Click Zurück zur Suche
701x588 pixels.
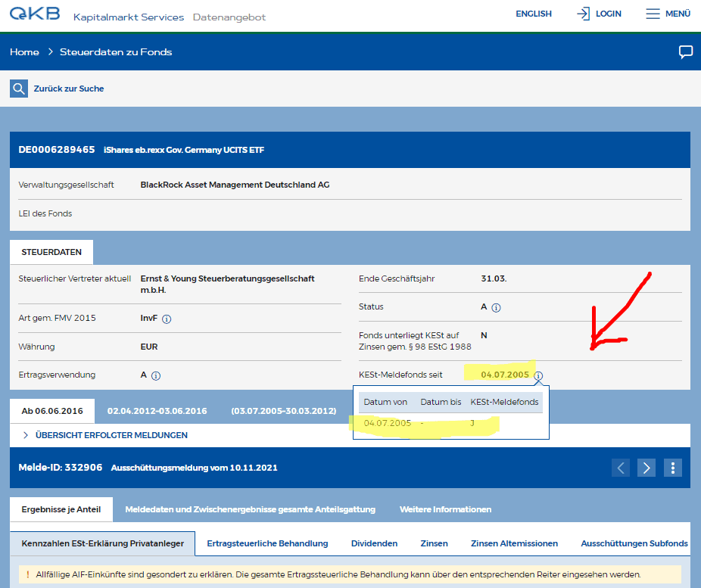click(69, 89)
